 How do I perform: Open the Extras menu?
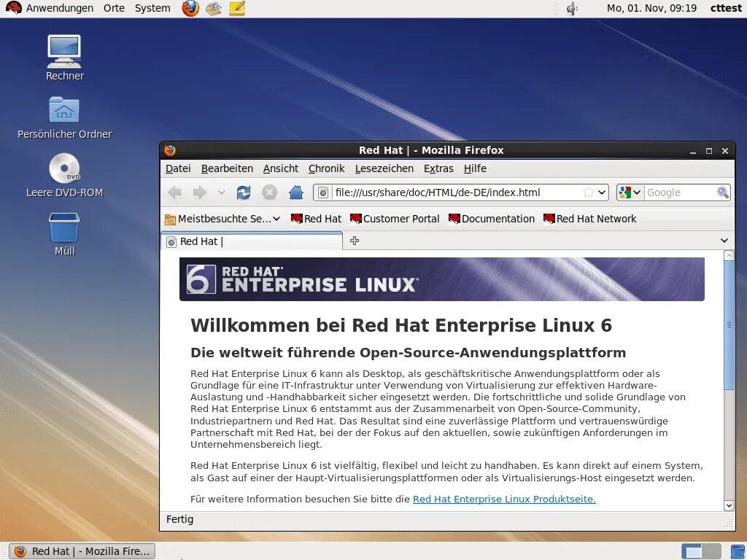tap(438, 168)
